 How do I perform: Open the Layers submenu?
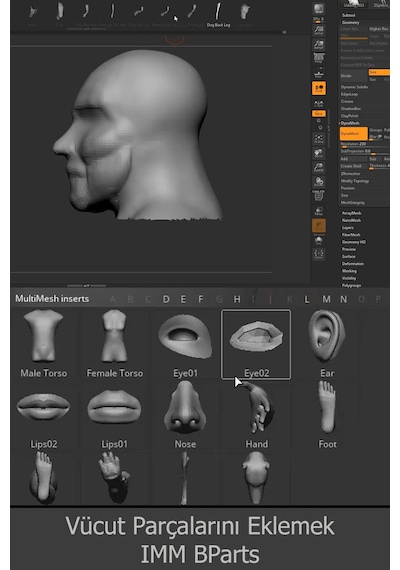tap(348, 228)
